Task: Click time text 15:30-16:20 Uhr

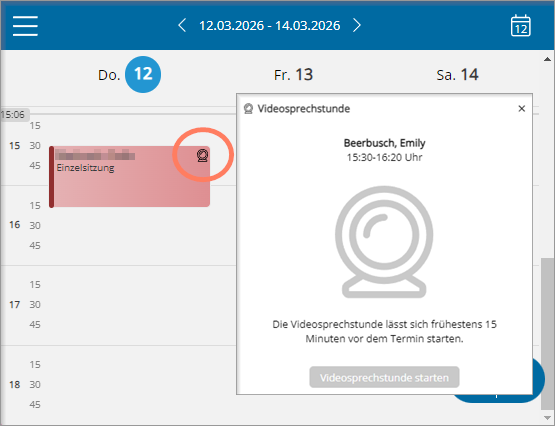Action: (x=384, y=157)
